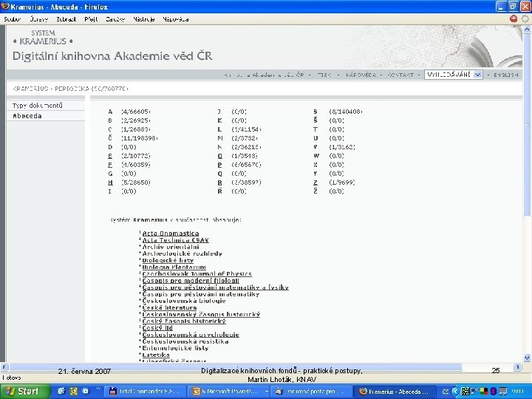Click the horizontal scrollbar right arrow
This screenshot has height=399, width=532.
[x=518, y=366]
